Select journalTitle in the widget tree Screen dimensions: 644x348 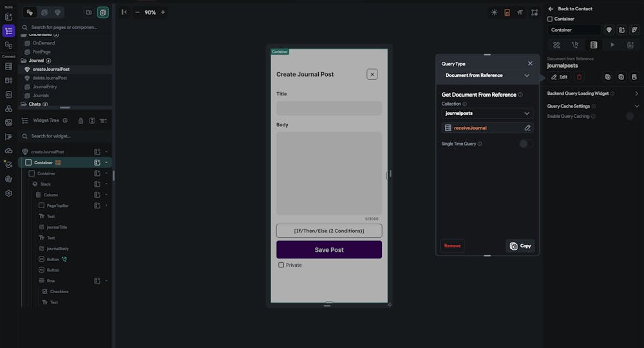(x=57, y=227)
